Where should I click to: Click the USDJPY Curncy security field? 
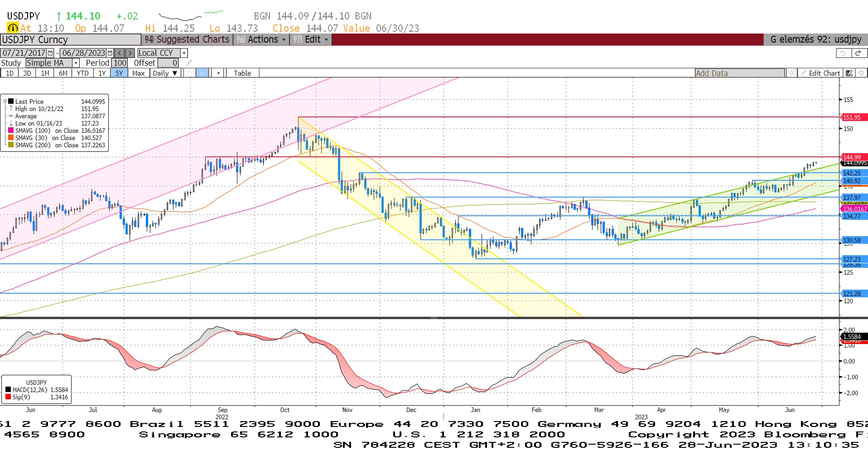pyautogui.click(x=71, y=39)
